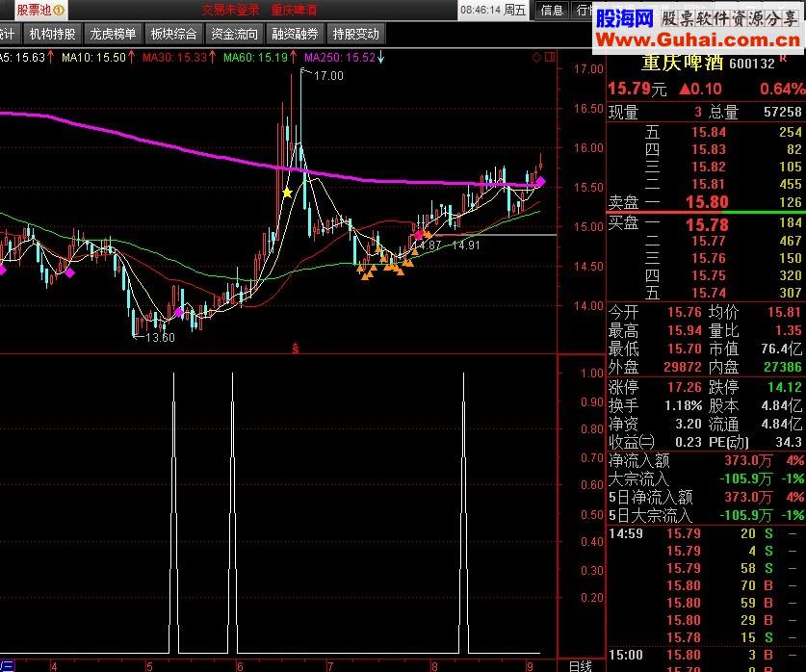
Task: Click the 大宗流入 value -105.9万
Action: (x=746, y=478)
